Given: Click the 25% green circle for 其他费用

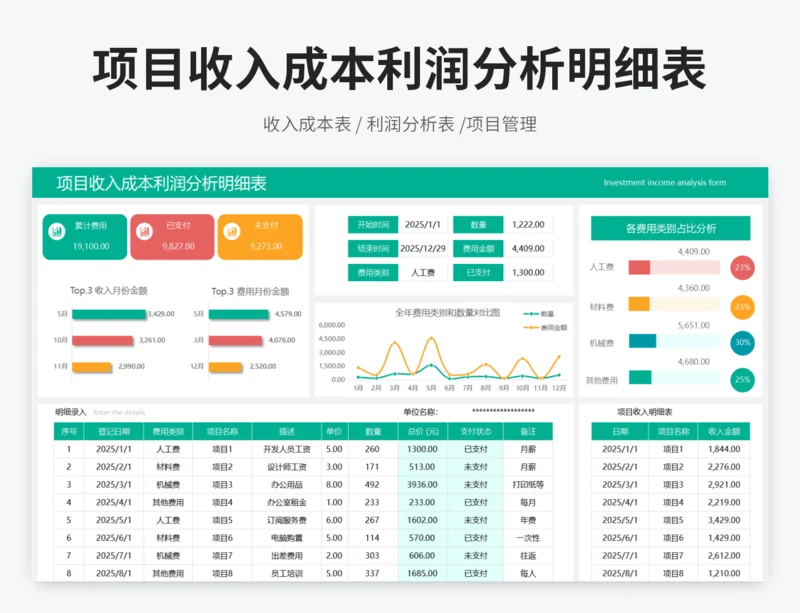Looking at the screenshot, I should 742,380.
